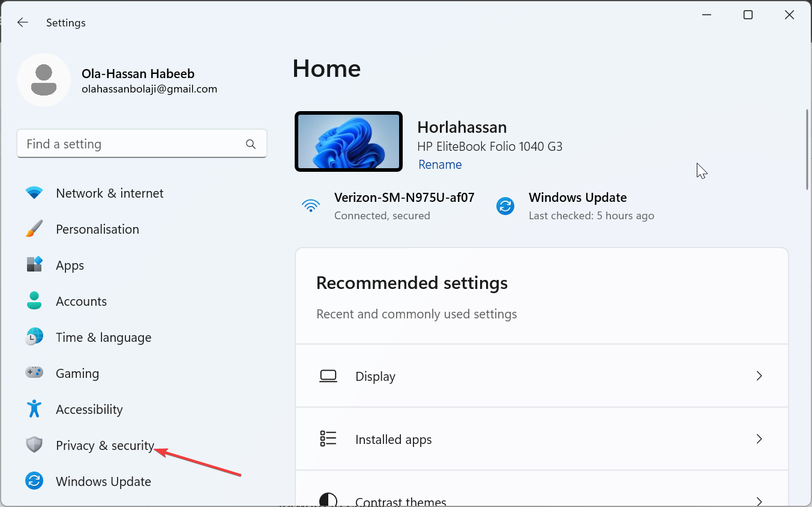Select the Apps squares icon in sidebar
The image size is (812, 507).
coord(34,265)
